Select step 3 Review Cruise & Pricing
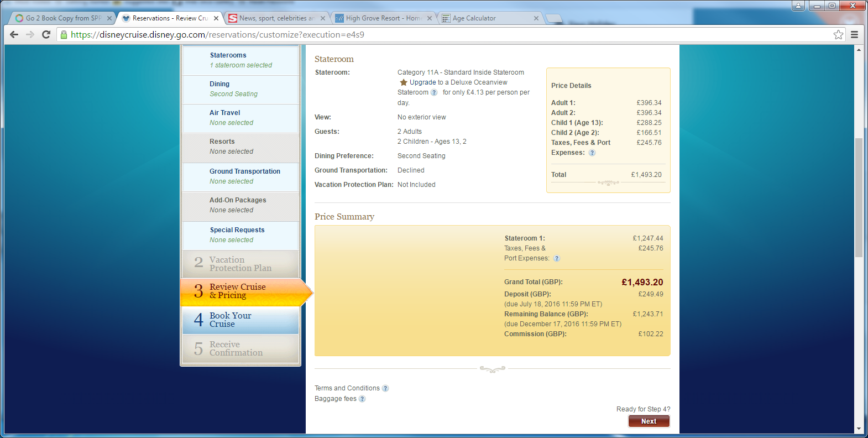The height and width of the screenshot is (438, 868). [x=246, y=291]
